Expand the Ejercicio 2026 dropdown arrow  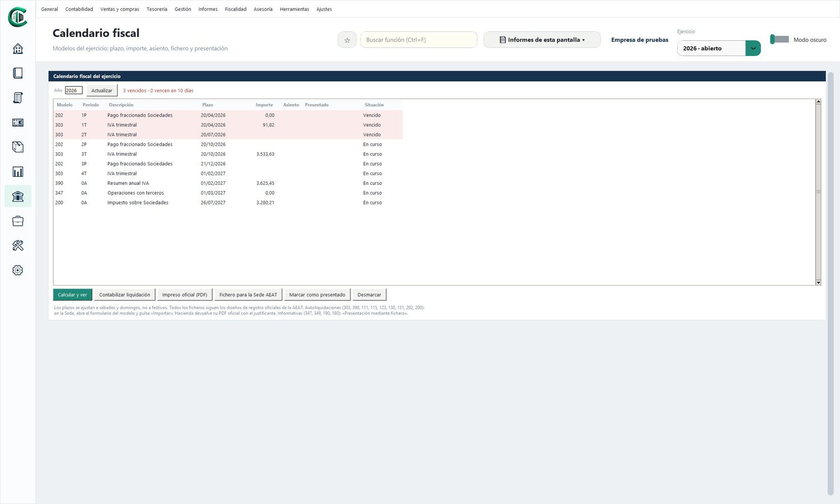(753, 48)
